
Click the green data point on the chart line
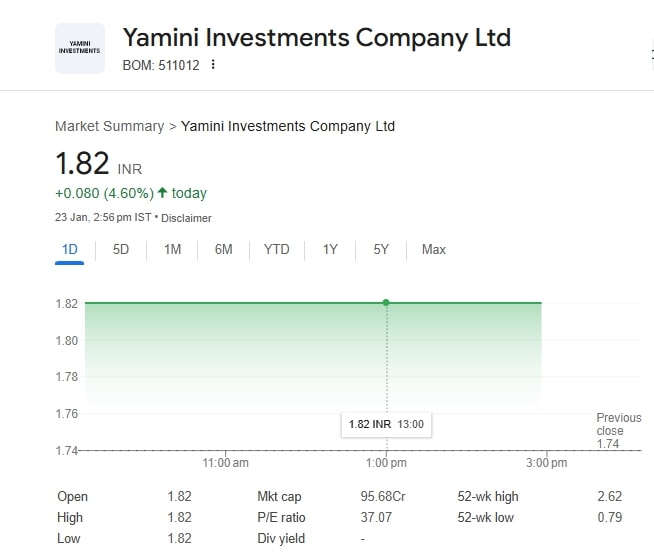tap(386, 302)
